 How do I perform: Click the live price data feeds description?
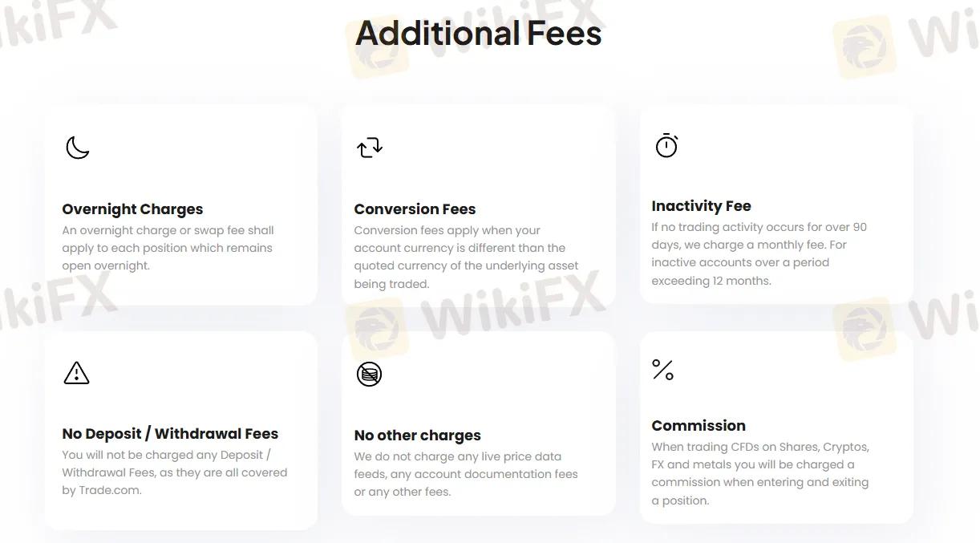tap(465, 474)
